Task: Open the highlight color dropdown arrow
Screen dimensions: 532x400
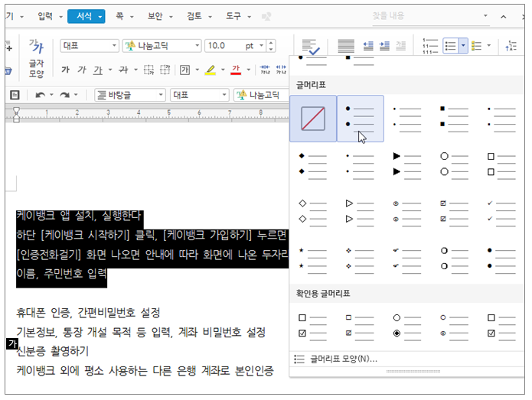Action: click(223, 70)
